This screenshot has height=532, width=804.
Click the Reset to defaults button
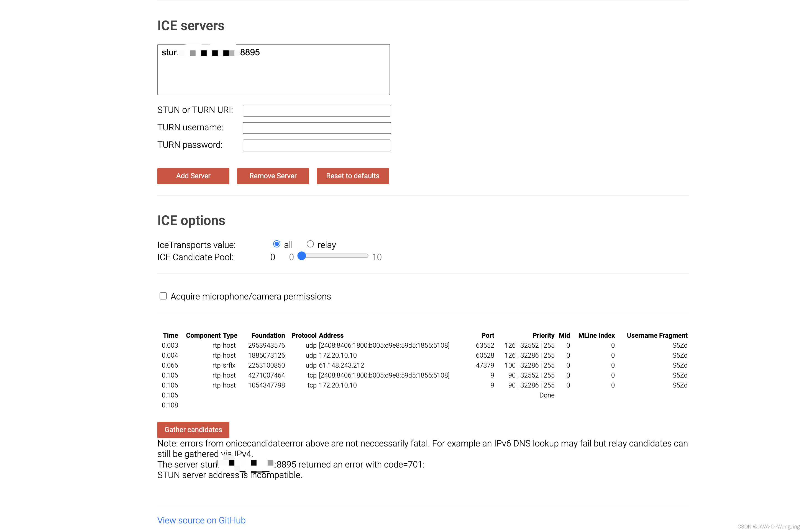(x=352, y=176)
